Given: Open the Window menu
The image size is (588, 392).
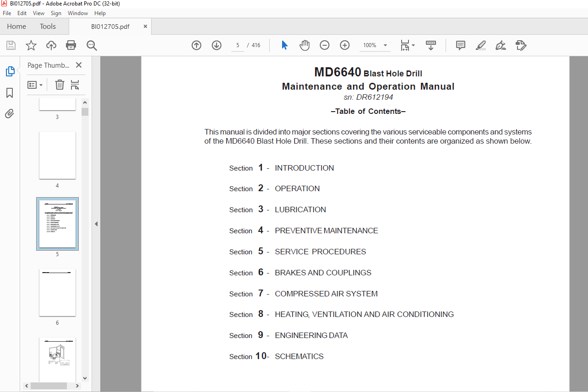Looking at the screenshot, I should pos(78,13).
